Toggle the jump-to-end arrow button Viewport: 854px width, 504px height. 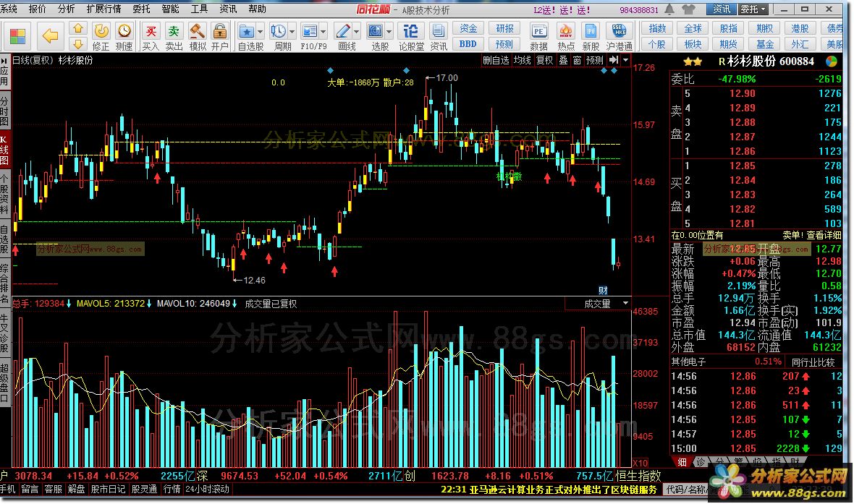point(614,60)
